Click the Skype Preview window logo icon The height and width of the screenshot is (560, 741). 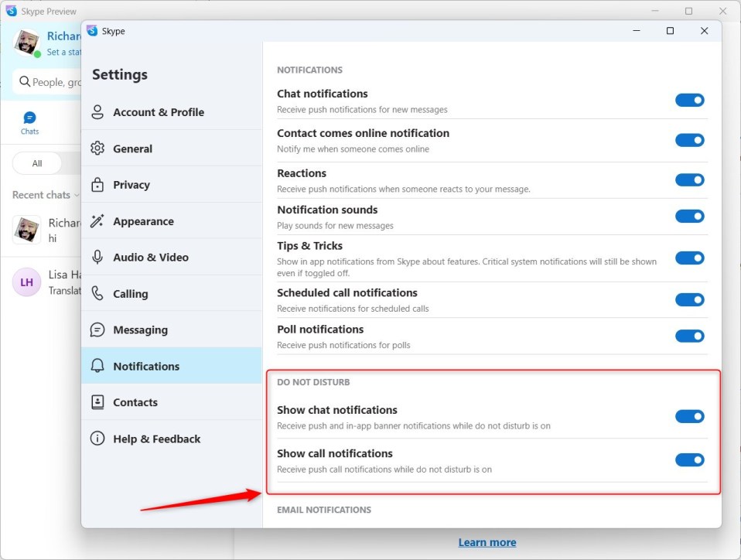(12, 11)
